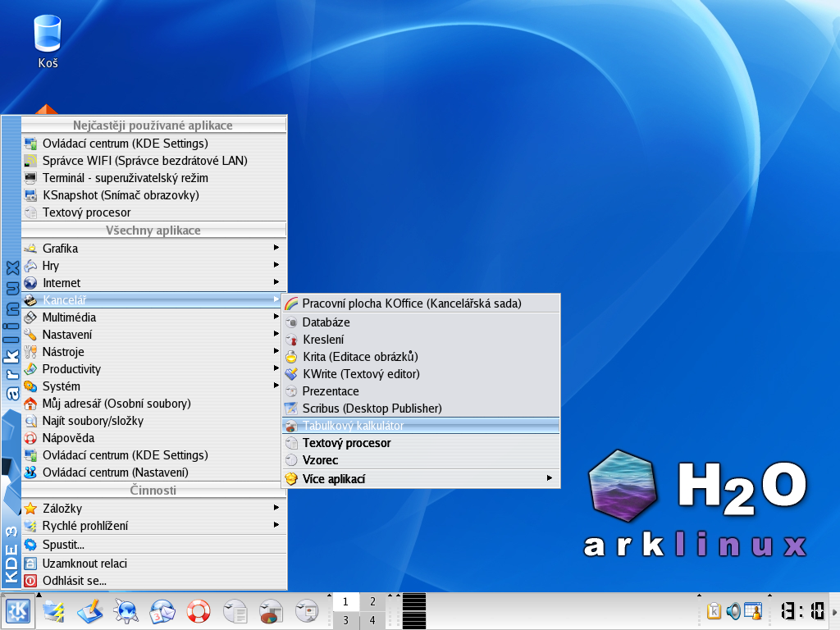Image resolution: width=840 pixels, height=630 pixels.
Task: Expand Rychlé prohlížení submenu
Action: pos(153,526)
